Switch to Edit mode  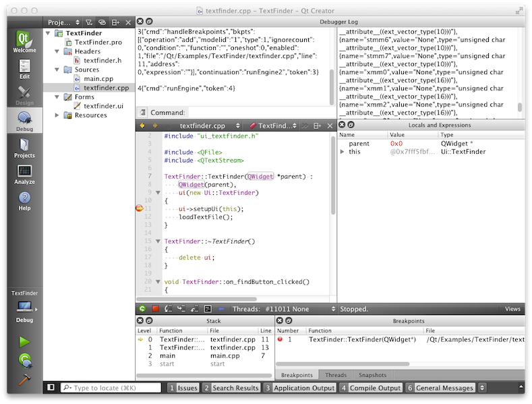point(24,69)
